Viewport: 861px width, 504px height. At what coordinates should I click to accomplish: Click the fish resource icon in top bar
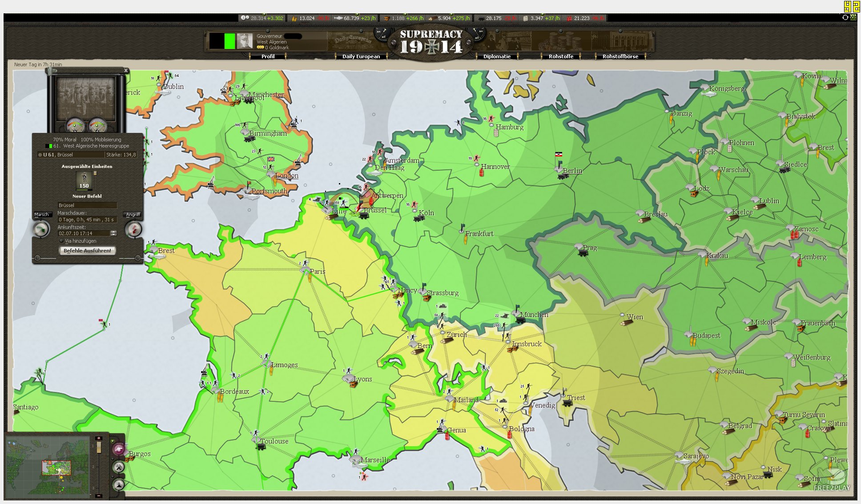click(338, 18)
